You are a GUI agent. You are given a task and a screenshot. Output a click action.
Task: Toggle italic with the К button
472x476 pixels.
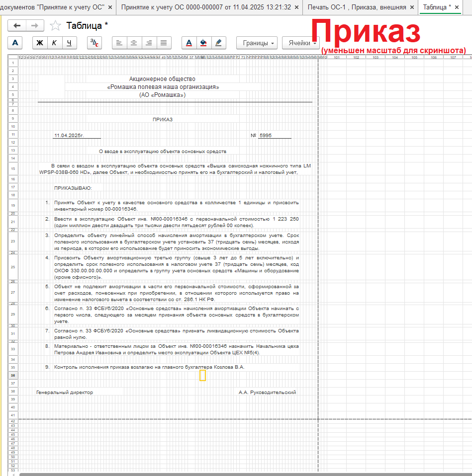(54, 43)
